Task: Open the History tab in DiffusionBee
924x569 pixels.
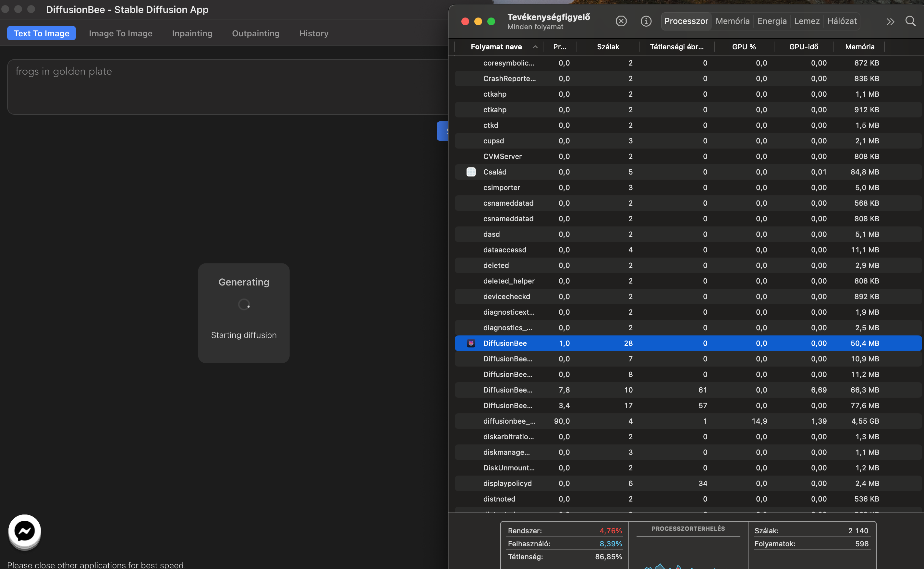Action: click(x=313, y=33)
